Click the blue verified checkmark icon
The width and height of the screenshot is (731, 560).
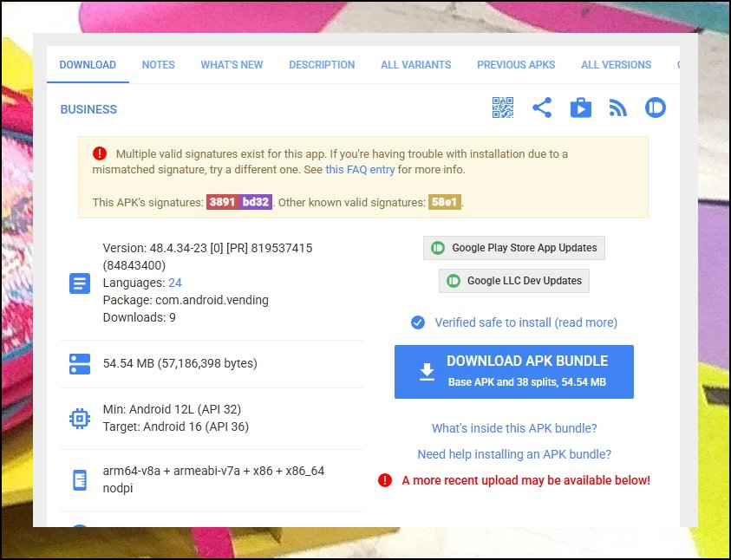[x=418, y=322]
